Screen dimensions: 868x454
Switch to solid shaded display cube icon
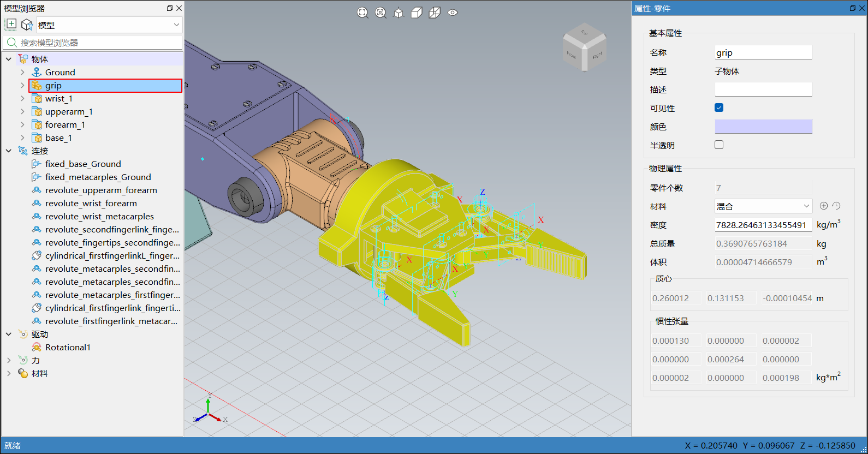click(417, 13)
